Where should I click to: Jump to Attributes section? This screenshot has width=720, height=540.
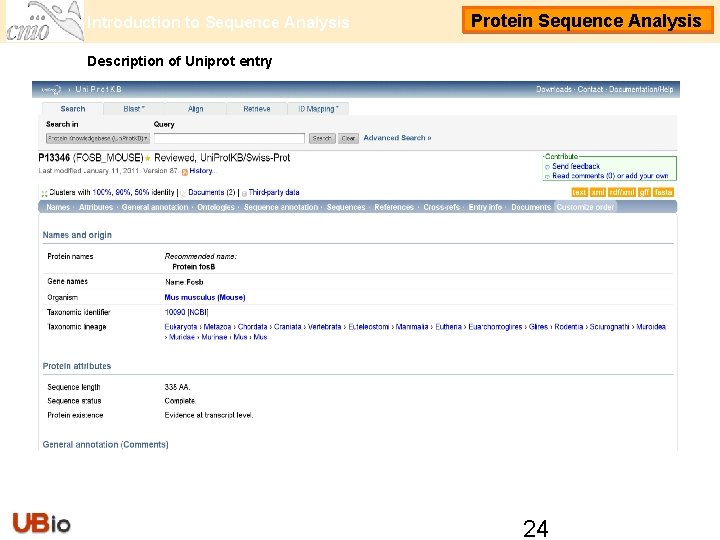[x=96, y=207]
